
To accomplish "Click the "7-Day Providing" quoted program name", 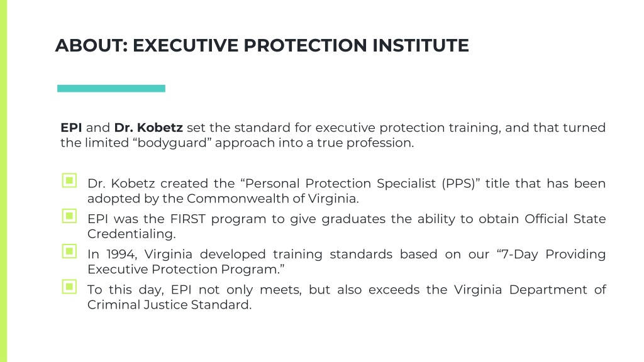I will coord(551,255).
